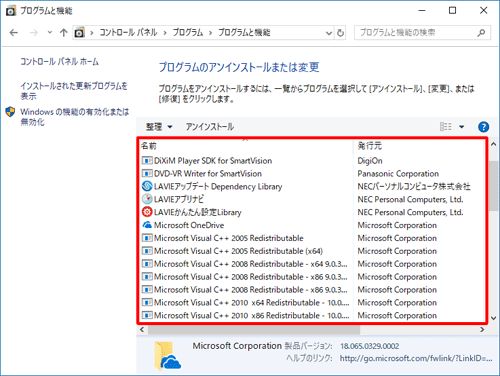Refresh the programs list
Image resolution: width=500 pixels, height=376 pixels.
pyautogui.click(x=340, y=33)
